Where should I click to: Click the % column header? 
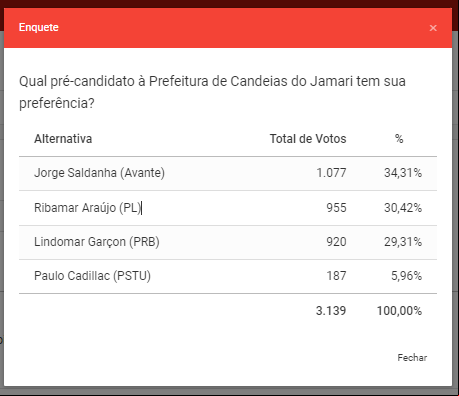(x=399, y=139)
